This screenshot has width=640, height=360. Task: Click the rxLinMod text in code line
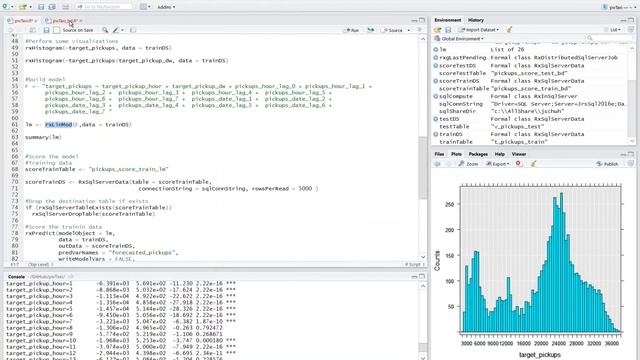(58, 124)
